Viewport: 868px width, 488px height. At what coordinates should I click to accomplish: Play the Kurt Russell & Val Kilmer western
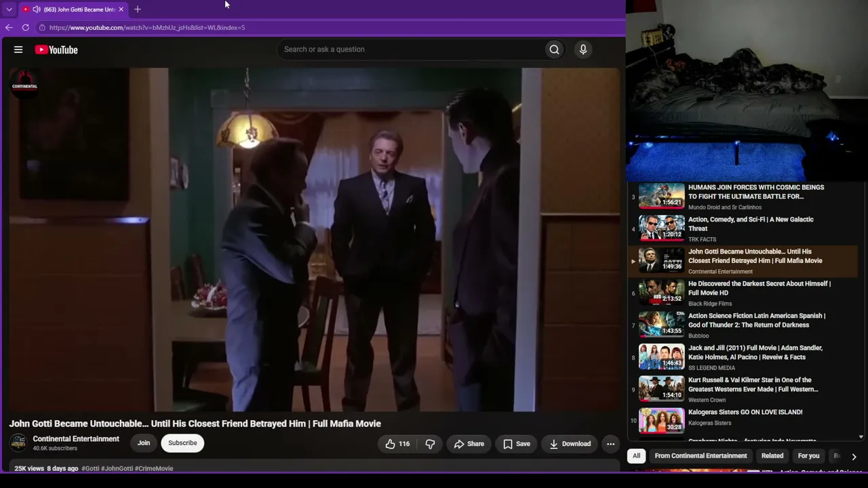(753, 384)
